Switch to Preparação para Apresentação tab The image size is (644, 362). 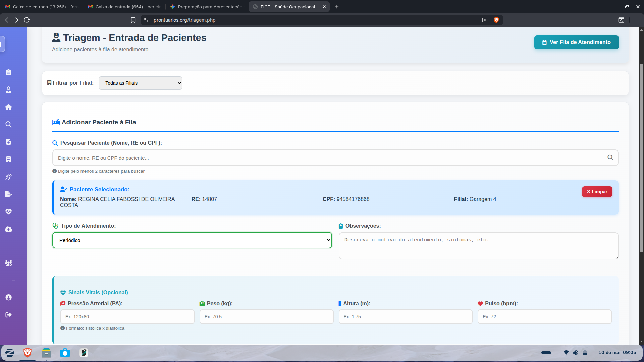coord(206,7)
